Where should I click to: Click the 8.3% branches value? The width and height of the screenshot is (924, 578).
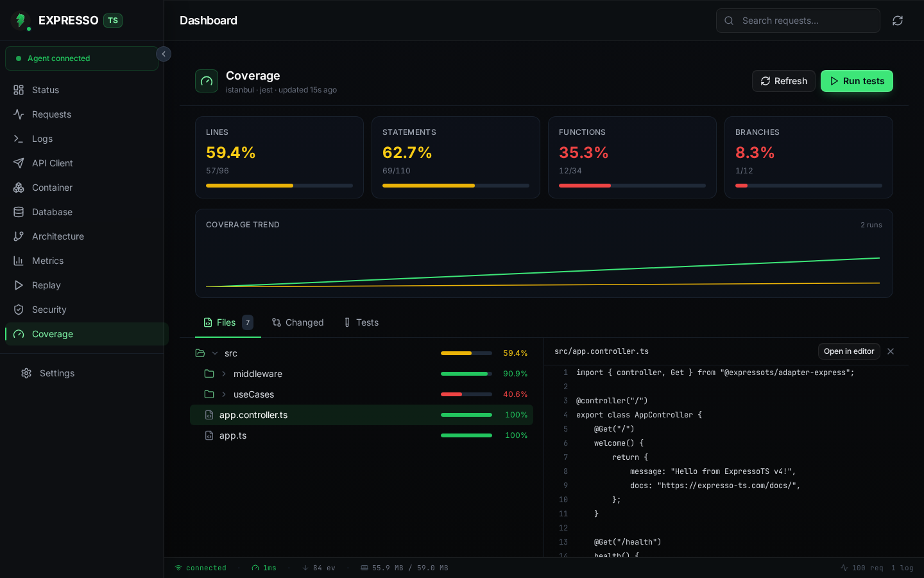tap(755, 153)
